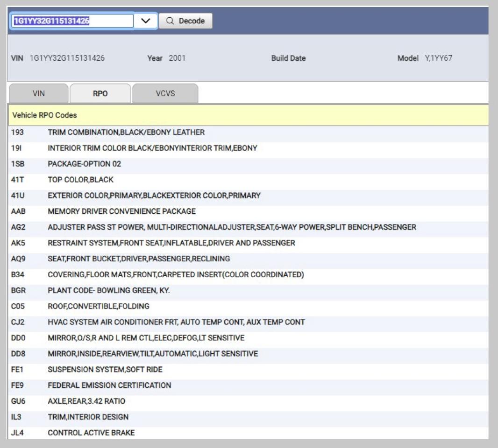Screen dimensions: 498x448
Task: Select the RPO tab
Action: [x=100, y=93]
